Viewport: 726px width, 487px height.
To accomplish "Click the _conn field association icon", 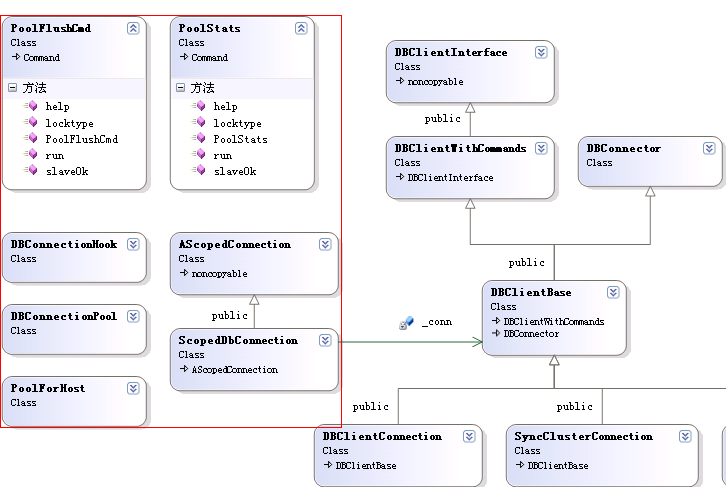I will pos(406,323).
